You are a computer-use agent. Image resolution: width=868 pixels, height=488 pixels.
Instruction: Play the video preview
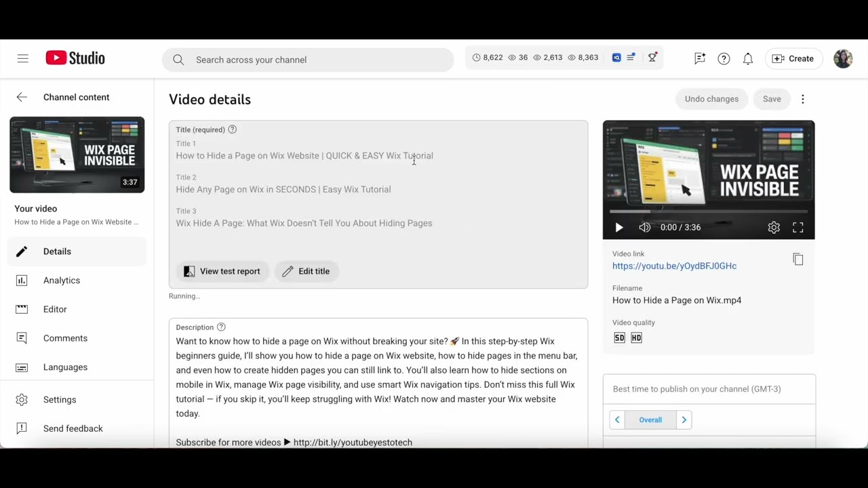pyautogui.click(x=619, y=228)
